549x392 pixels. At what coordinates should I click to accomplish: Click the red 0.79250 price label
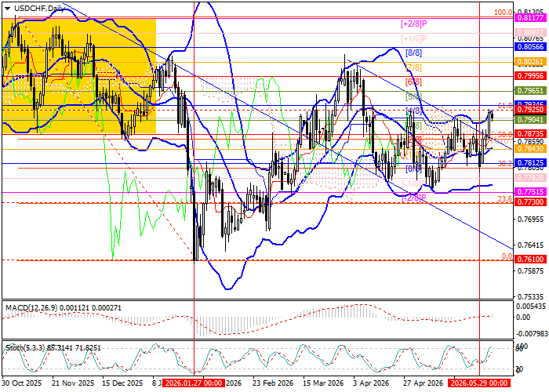pyautogui.click(x=532, y=110)
